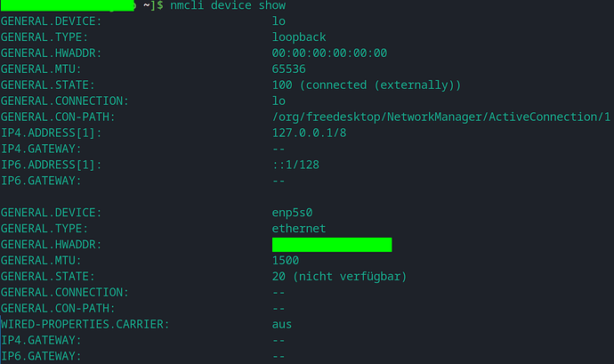Select the ActiveConnection/1 path text
614x364 pixels.
(x=549, y=117)
